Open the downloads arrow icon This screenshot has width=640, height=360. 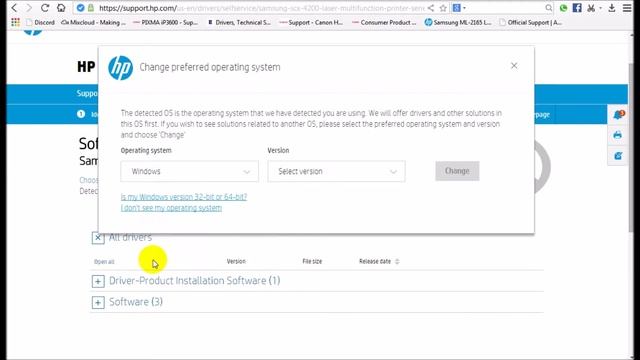tap(611, 8)
